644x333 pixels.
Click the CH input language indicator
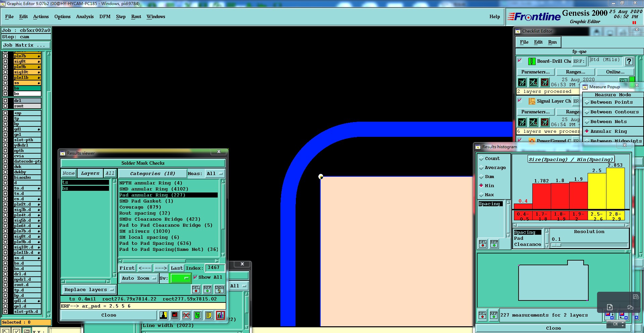615,324
